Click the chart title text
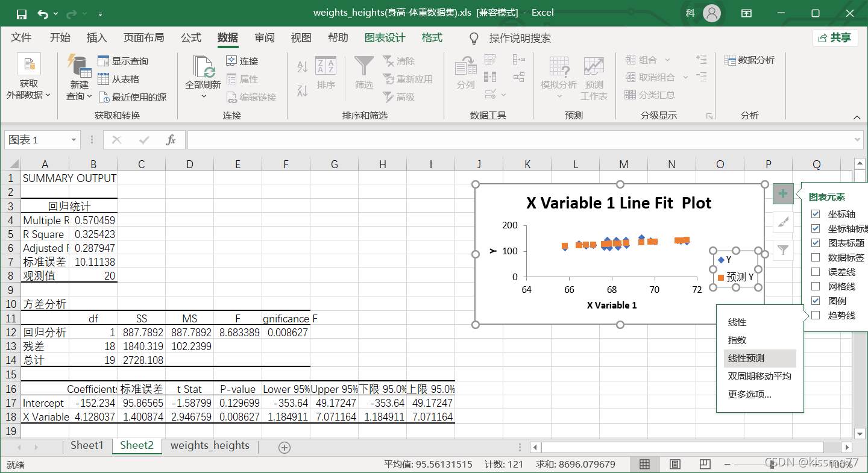The height and width of the screenshot is (473, 868). pos(619,203)
